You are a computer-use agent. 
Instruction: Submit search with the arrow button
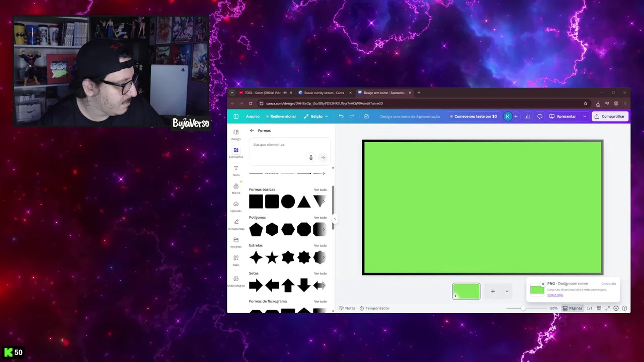(323, 157)
